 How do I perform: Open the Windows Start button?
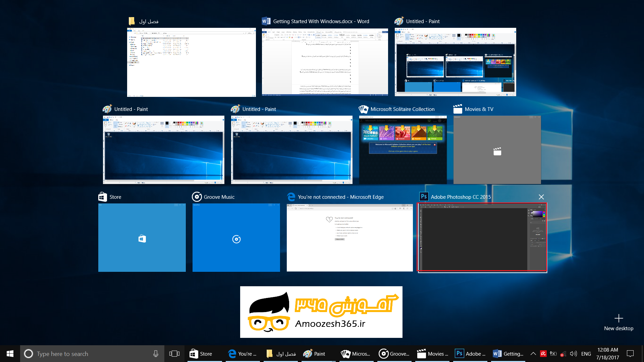pos(10,354)
